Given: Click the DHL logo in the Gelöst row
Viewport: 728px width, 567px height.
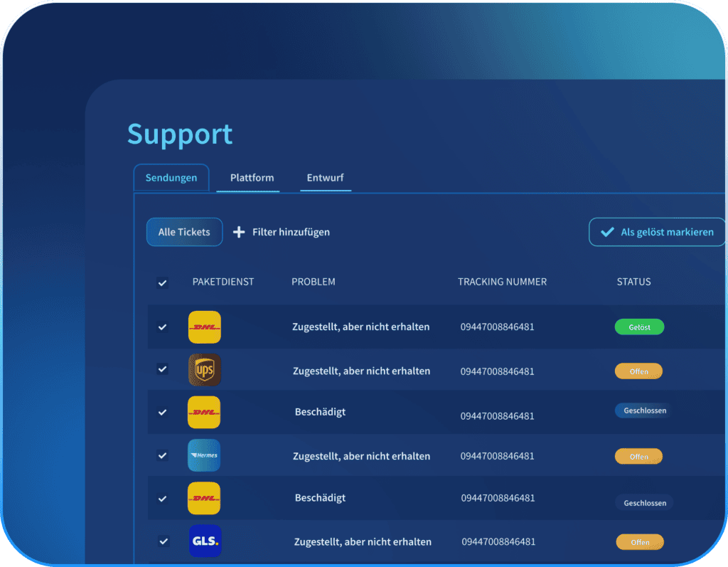Looking at the screenshot, I should point(204,327).
